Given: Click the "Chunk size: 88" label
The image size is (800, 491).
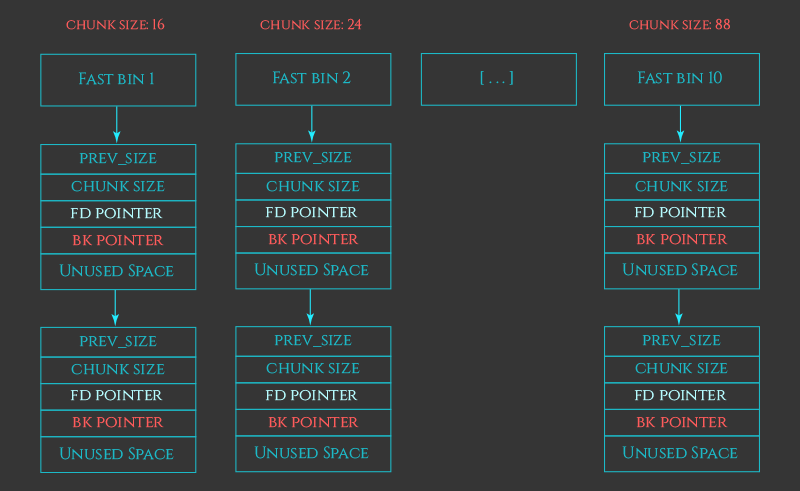Looking at the screenshot, I should [x=680, y=25].
